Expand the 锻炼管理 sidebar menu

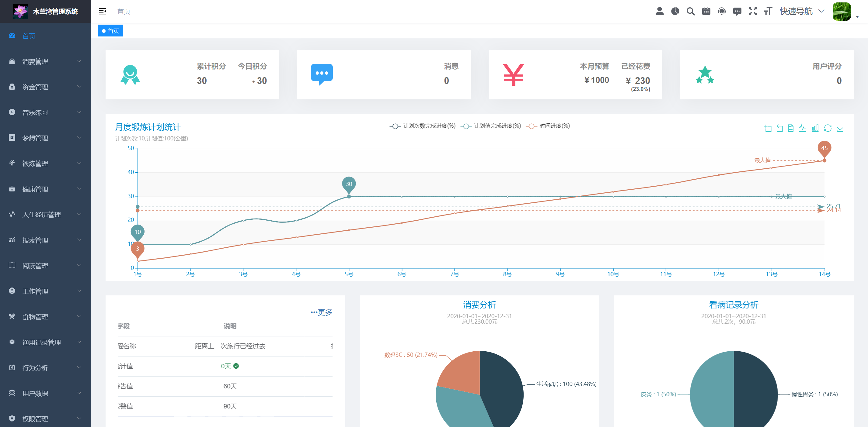46,164
